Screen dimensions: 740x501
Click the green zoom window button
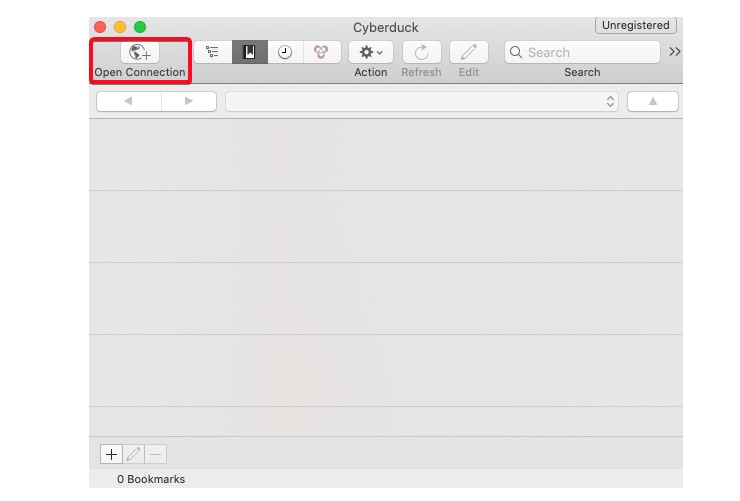click(140, 27)
